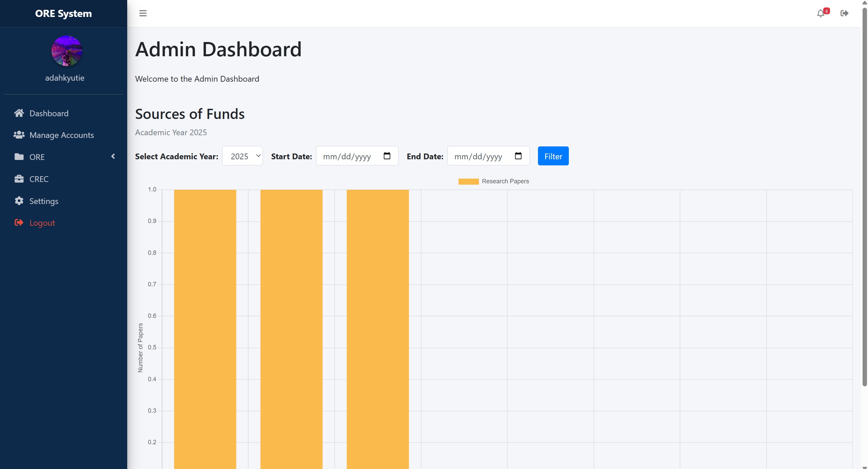Click the Dashboard home icon
The height and width of the screenshot is (469, 868).
[19, 113]
